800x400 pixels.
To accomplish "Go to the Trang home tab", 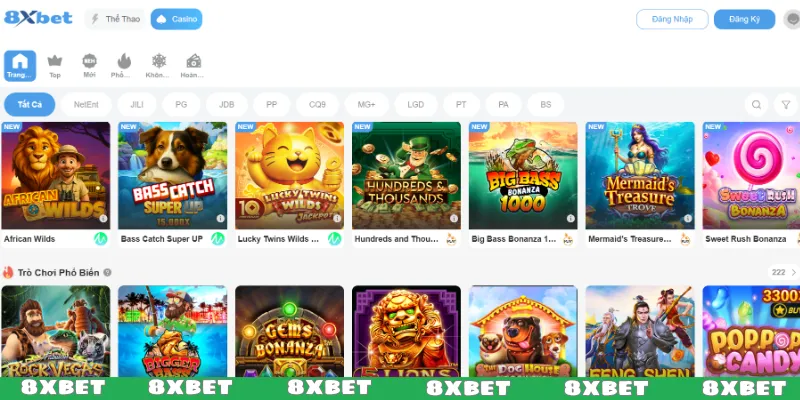I will click(x=20, y=66).
